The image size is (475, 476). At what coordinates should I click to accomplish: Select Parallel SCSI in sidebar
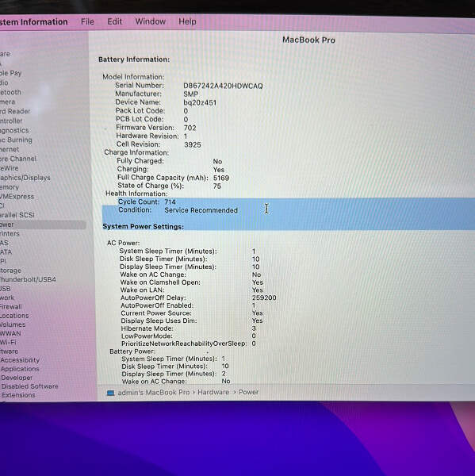[17, 215]
